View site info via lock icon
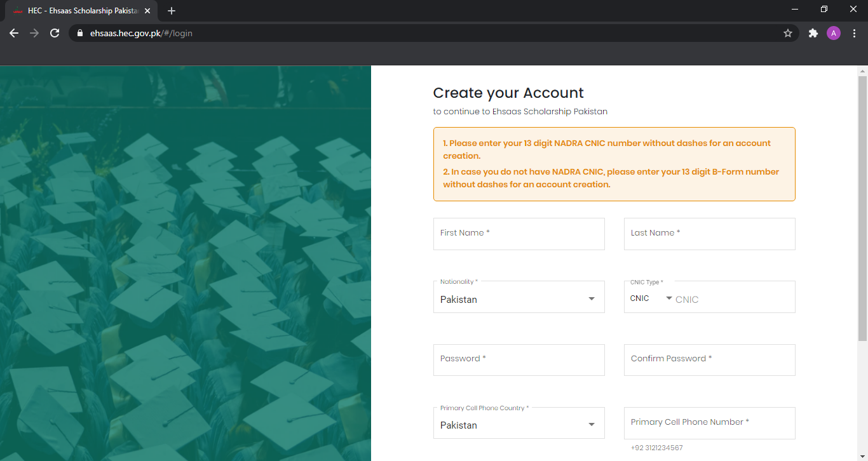This screenshot has width=868, height=461. (80, 33)
